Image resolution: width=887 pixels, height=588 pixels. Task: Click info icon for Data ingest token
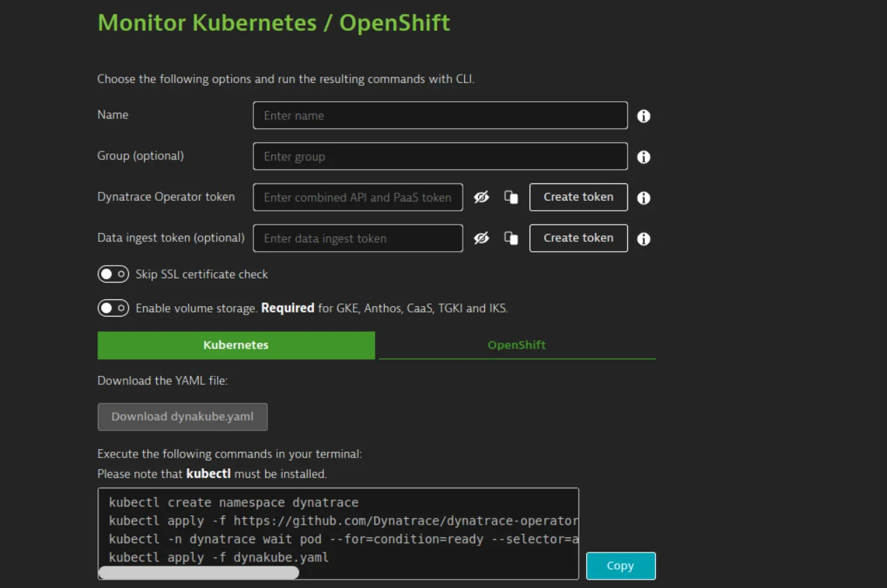[643, 239]
